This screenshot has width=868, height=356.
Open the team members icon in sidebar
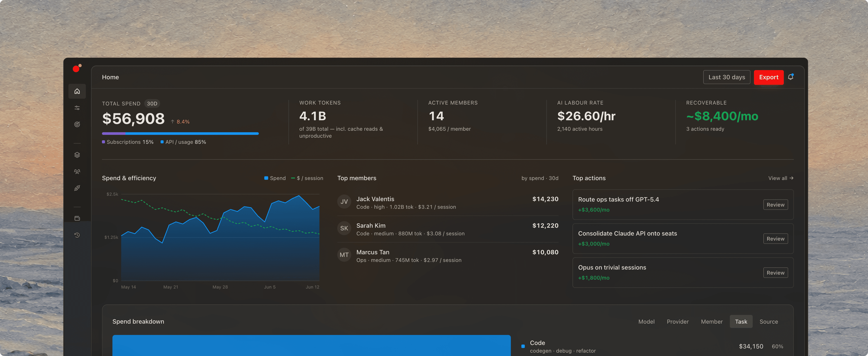[x=77, y=172]
